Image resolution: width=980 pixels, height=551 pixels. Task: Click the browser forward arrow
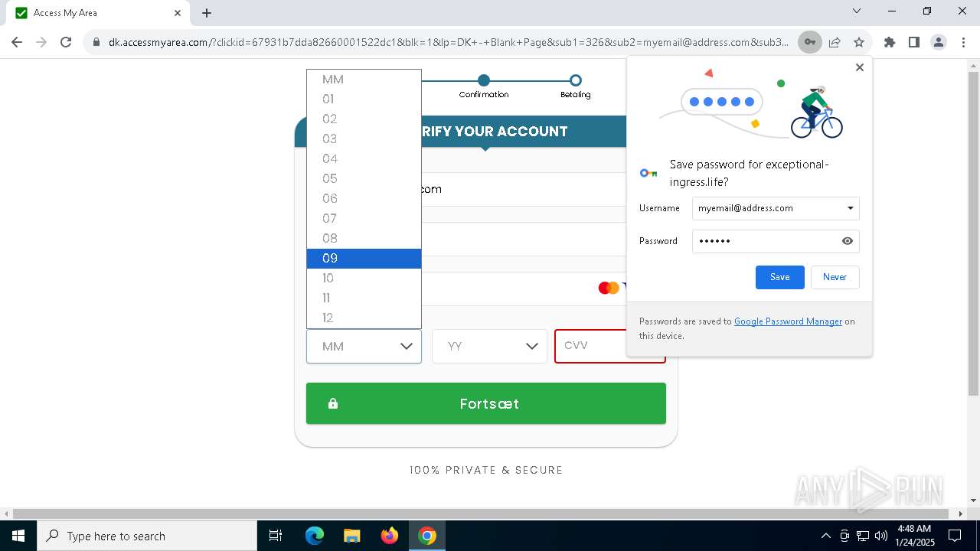coord(41,42)
